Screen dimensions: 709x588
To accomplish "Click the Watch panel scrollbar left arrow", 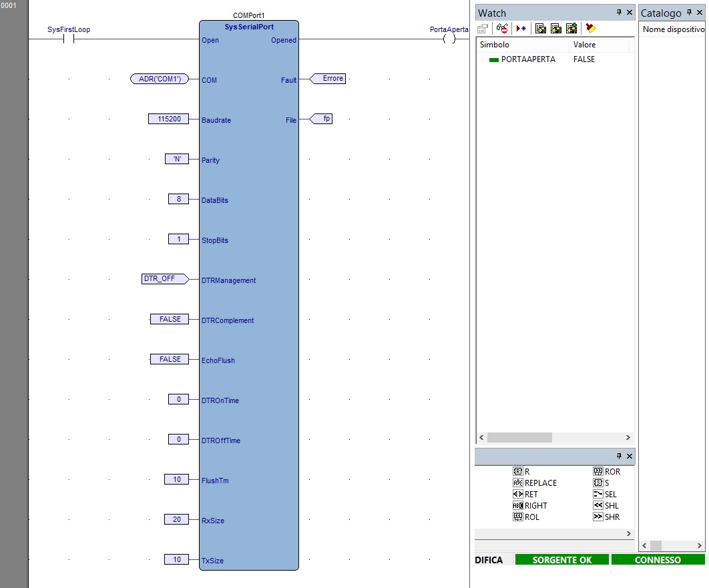I will click(x=481, y=438).
